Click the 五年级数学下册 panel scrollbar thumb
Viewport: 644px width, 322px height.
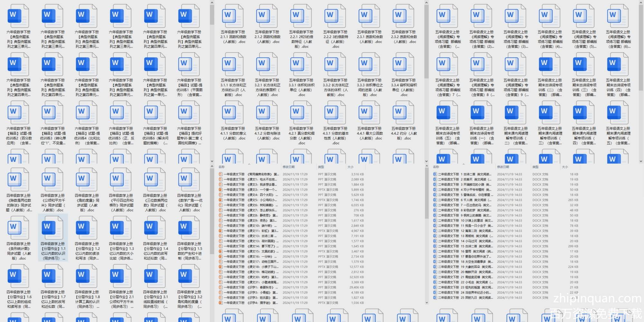click(x=426, y=42)
